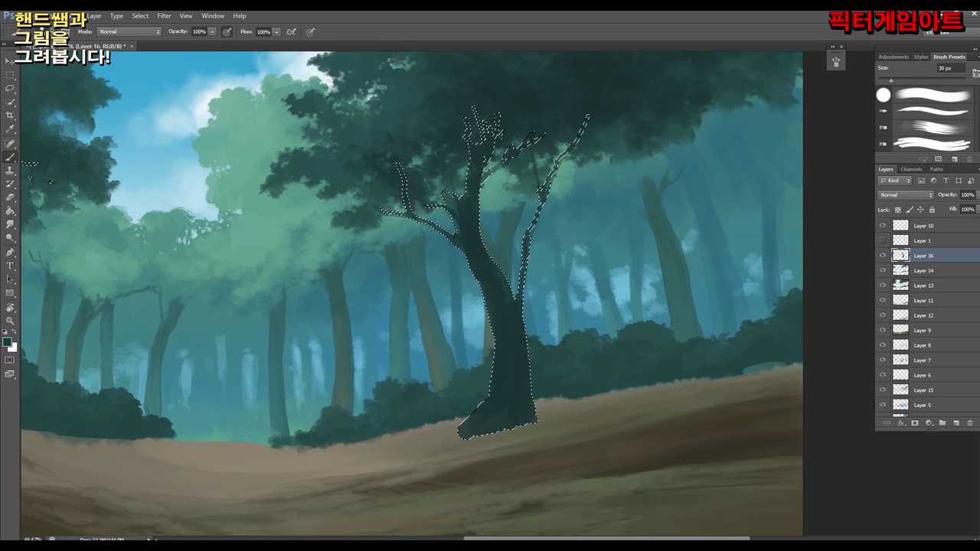980x551 pixels.
Task: Click the Layer 16 thumbnail
Action: click(x=900, y=256)
